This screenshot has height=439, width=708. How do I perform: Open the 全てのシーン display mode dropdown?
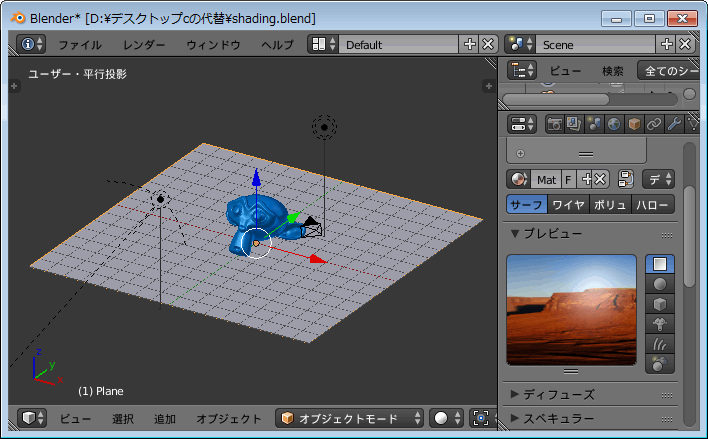pos(669,70)
